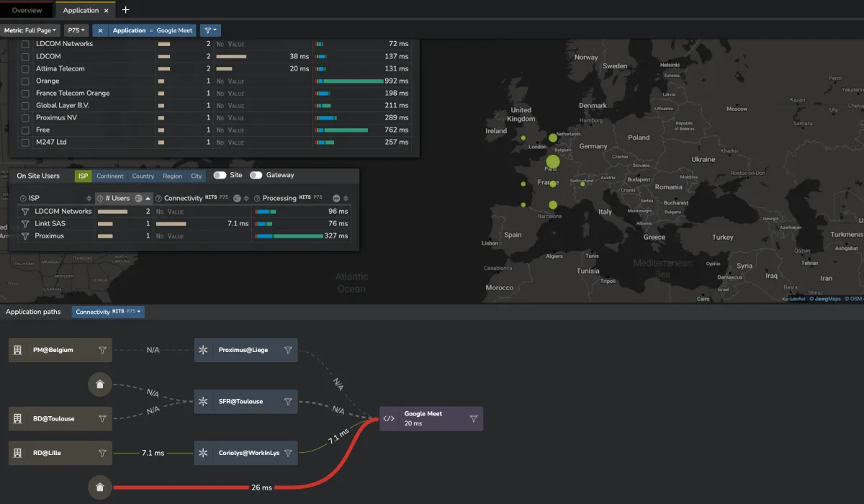Filter on the Coriolys@WorkInLys node funnel
Screen dimensions: 864x504
pos(288,453)
